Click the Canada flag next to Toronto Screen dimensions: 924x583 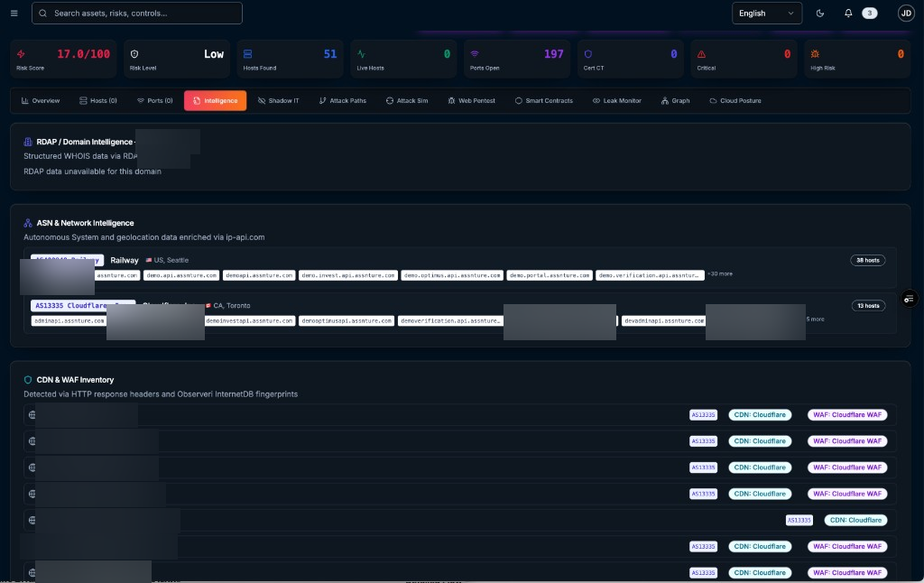click(x=208, y=305)
